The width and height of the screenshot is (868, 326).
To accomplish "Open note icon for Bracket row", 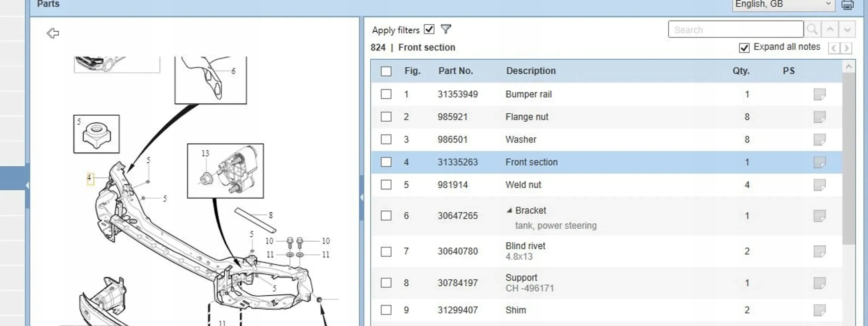I will (x=819, y=216).
